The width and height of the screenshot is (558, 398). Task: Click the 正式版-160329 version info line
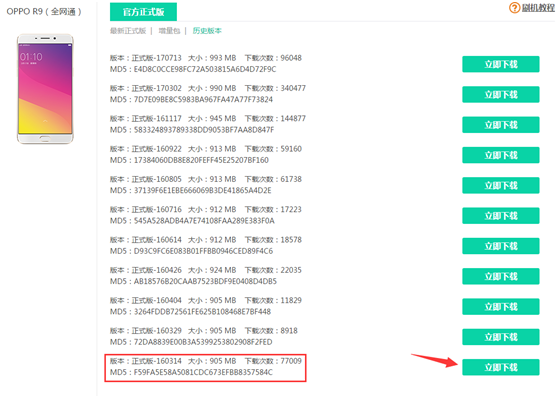click(204, 330)
